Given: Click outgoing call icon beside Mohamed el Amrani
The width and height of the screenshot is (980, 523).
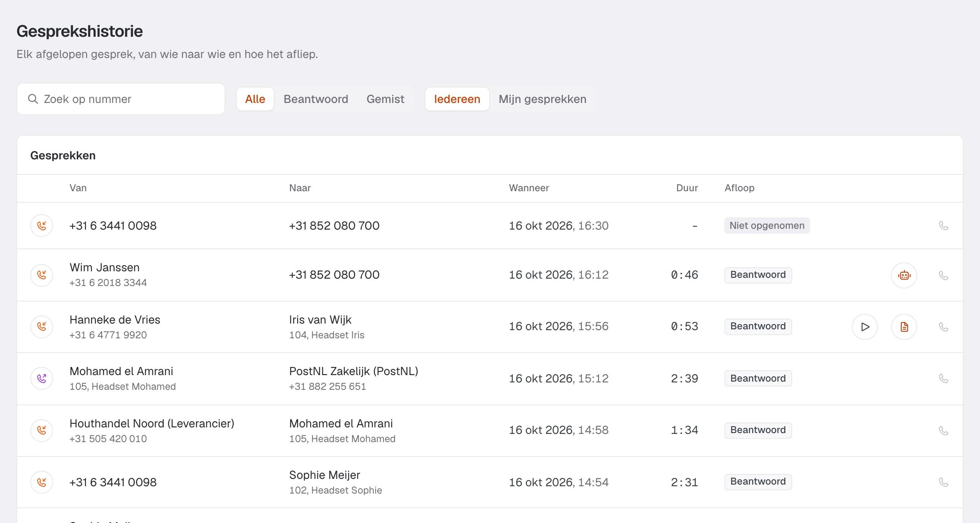Looking at the screenshot, I should [42, 378].
